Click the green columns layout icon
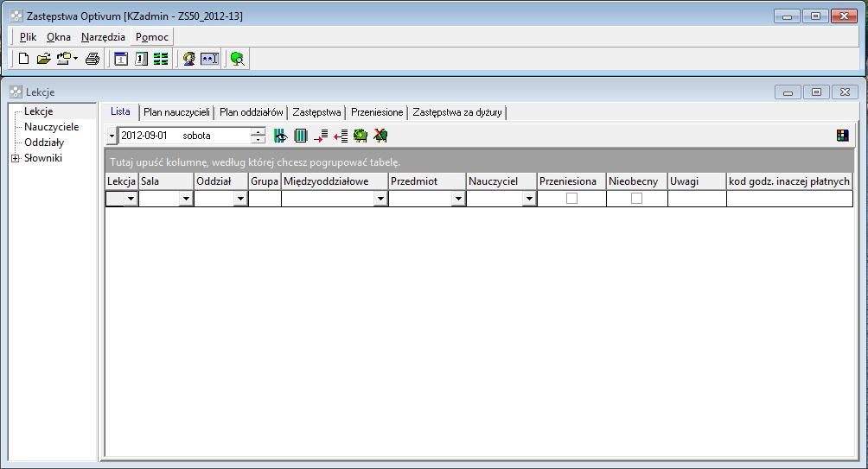 click(x=301, y=136)
